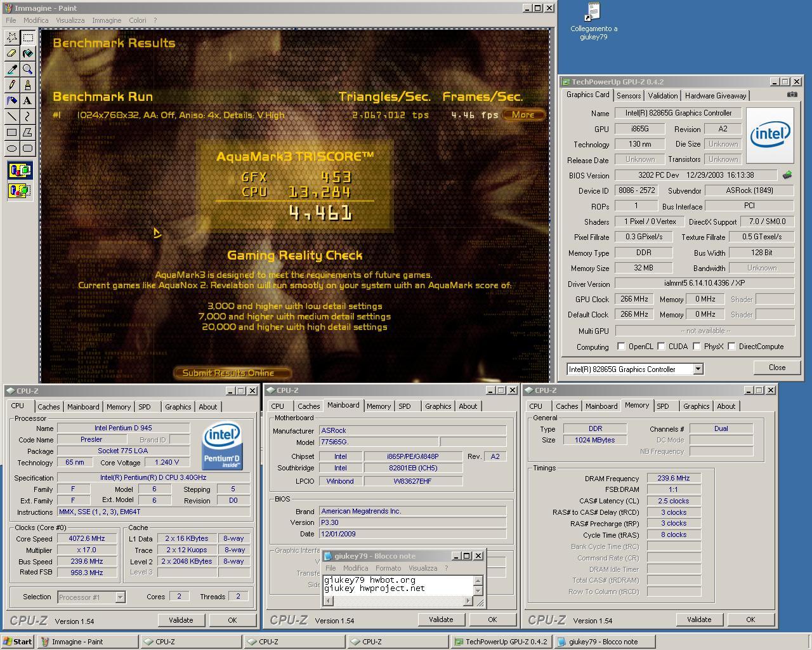The image size is (812, 650).
Task: Click Submit Results Online button
Action: tap(232, 373)
